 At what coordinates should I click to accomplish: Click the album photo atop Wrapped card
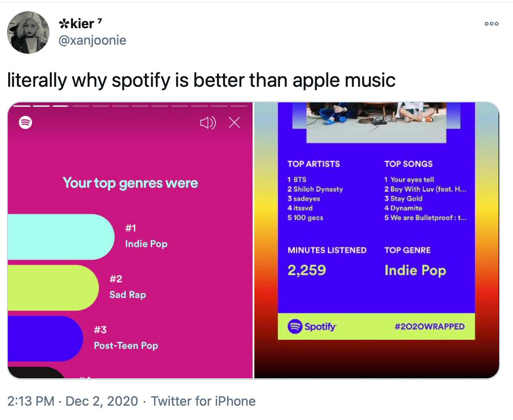point(376,123)
